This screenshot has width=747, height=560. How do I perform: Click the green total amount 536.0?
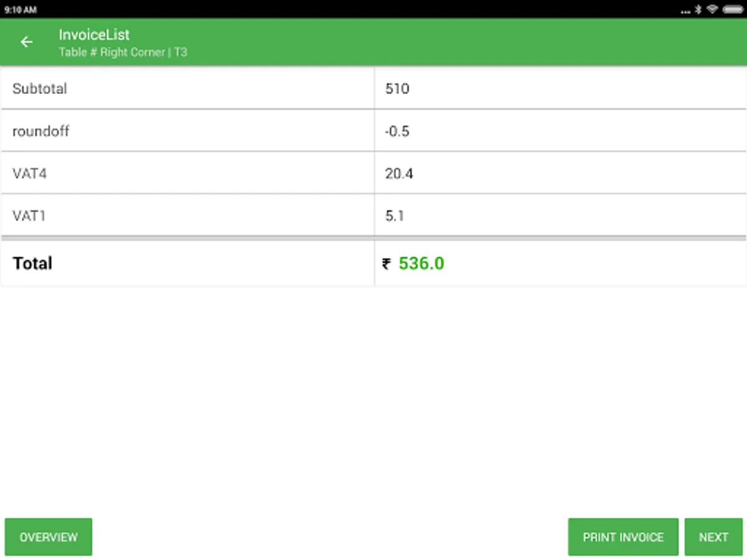421,264
